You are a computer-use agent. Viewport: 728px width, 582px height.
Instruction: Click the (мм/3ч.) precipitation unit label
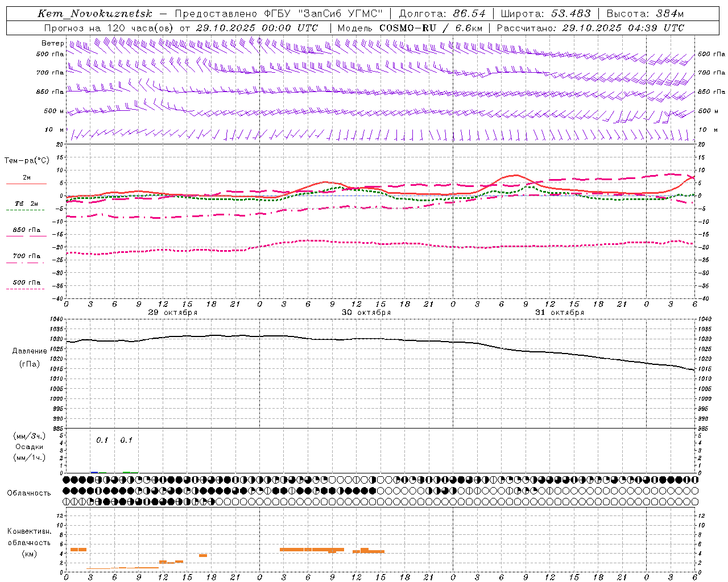pyautogui.click(x=30, y=436)
